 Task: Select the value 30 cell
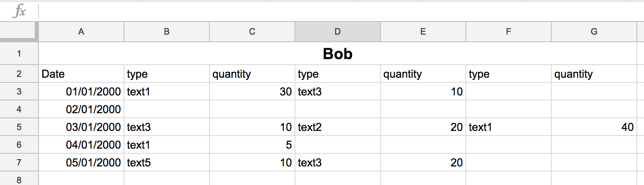(252, 92)
